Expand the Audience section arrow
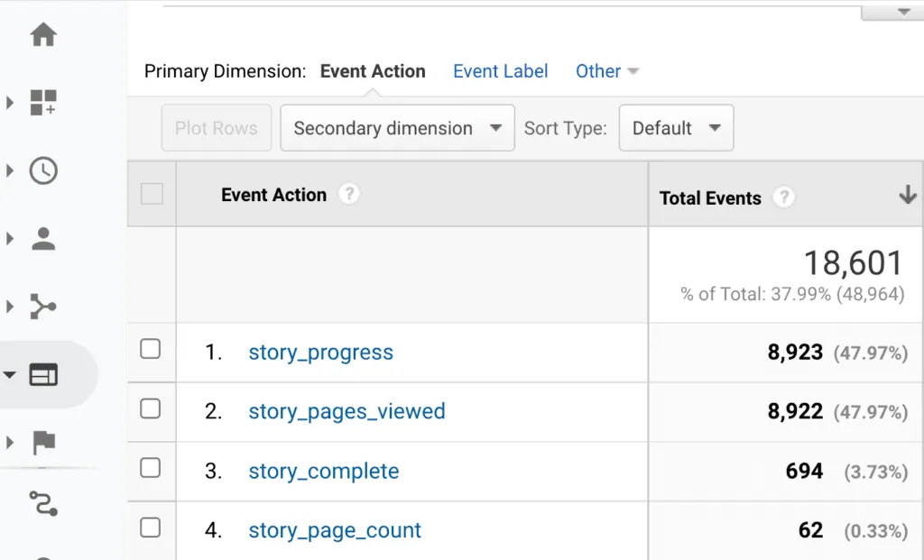Screen dimensions: 924x560 click(x=9, y=239)
